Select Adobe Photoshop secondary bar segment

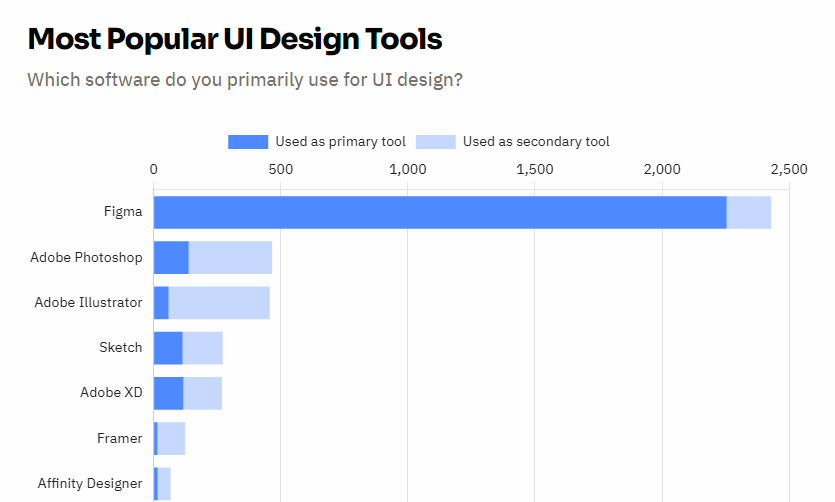pos(231,258)
